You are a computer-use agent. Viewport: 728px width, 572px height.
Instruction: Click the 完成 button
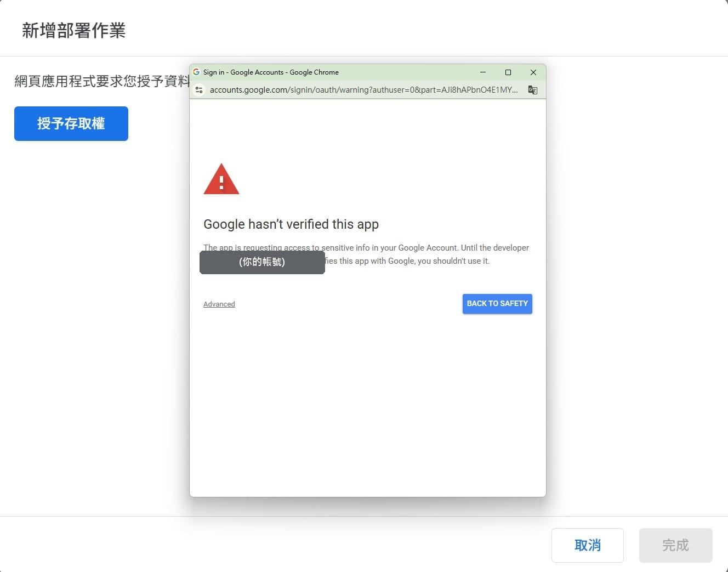pos(676,545)
